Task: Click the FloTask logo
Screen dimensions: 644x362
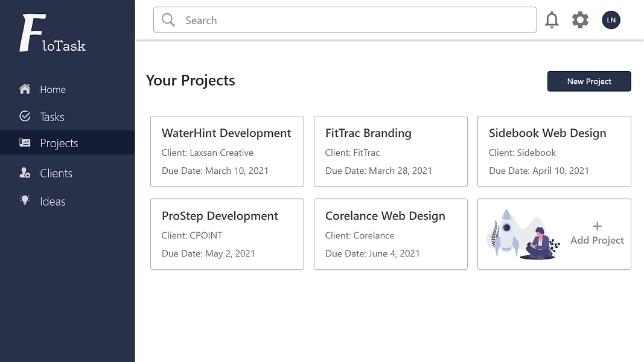Action: tap(53, 34)
